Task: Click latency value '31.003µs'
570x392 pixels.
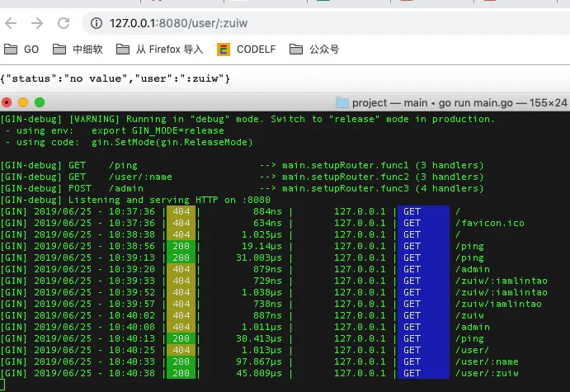Action: coord(259,257)
